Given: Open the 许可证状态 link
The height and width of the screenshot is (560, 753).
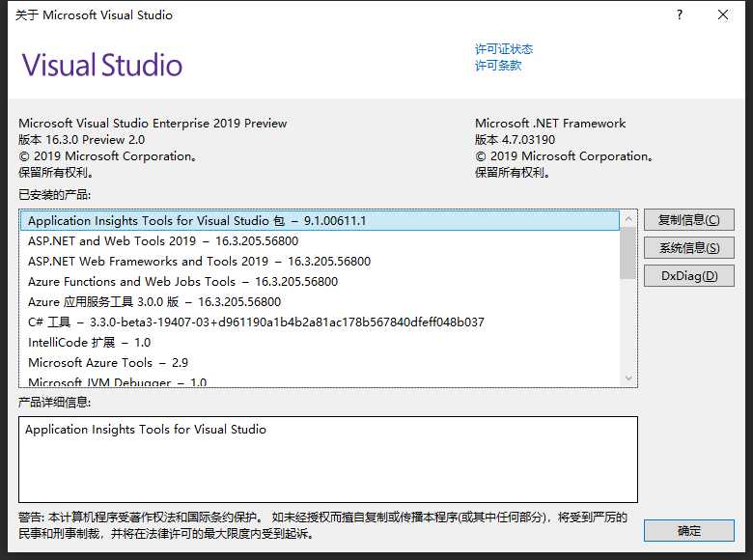Looking at the screenshot, I should (504, 49).
